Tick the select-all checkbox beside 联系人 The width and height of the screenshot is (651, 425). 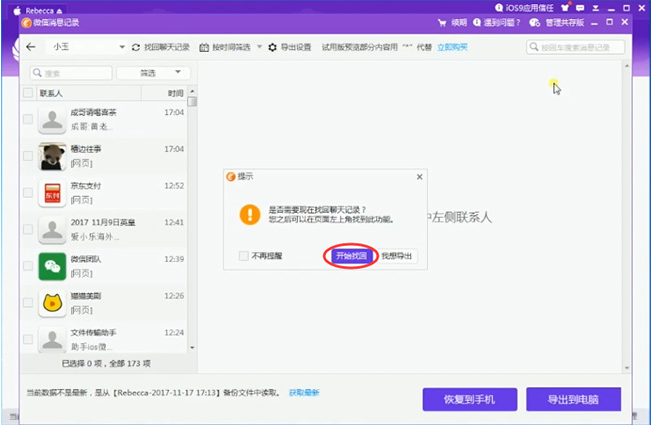point(28,93)
